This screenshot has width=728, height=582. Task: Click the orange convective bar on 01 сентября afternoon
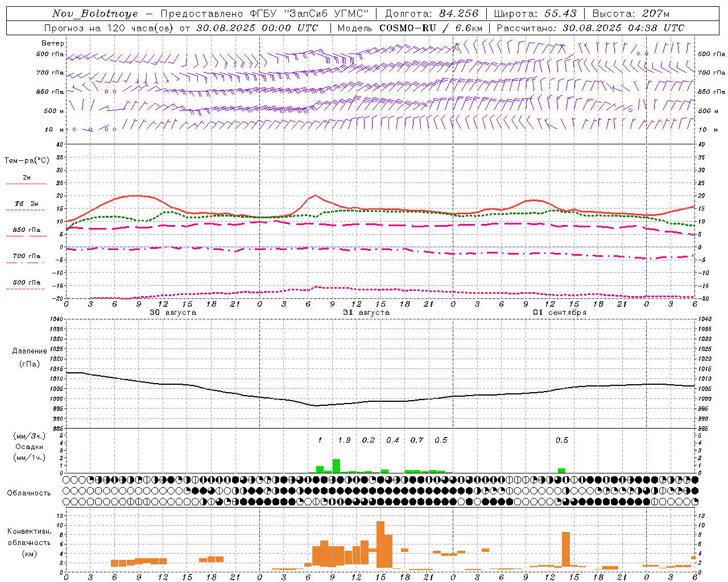pyautogui.click(x=566, y=549)
